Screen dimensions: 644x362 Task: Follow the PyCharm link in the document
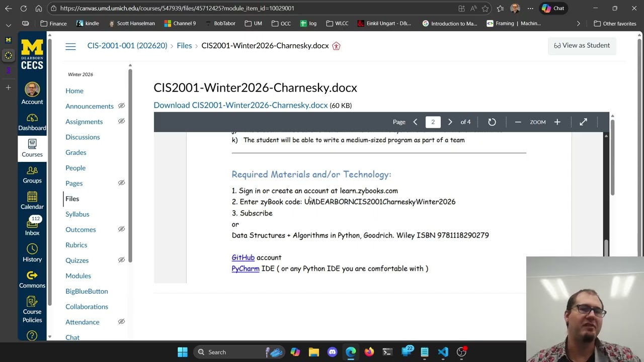pos(246,268)
